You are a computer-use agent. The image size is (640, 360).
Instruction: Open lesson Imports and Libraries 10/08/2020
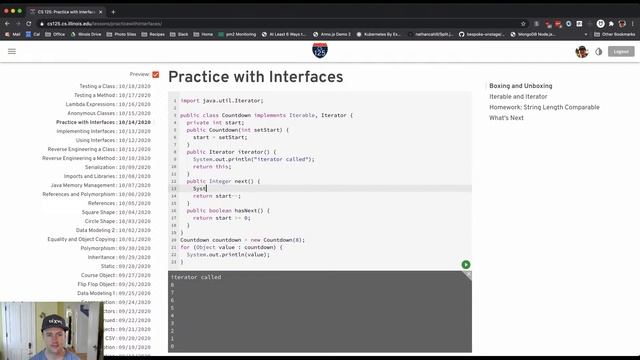tap(107, 176)
